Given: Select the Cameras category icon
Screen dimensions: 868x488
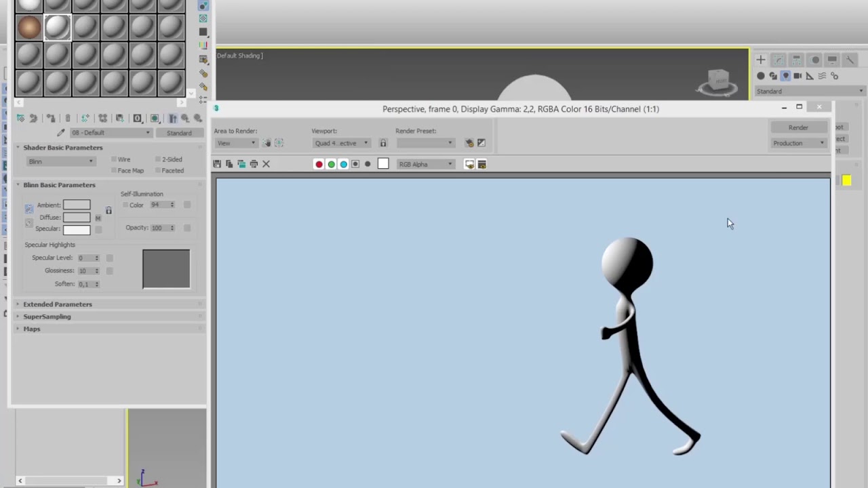Looking at the screenshot, I should (x=797, y=76).
